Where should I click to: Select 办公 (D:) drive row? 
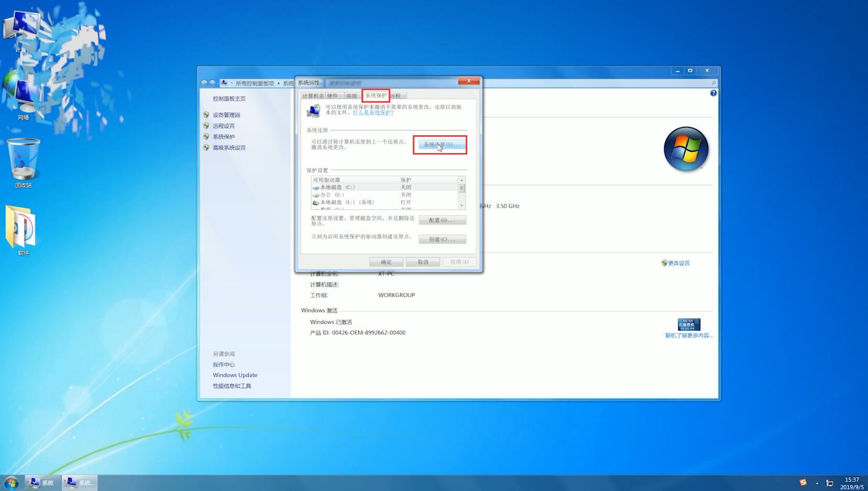pos(384,195)
